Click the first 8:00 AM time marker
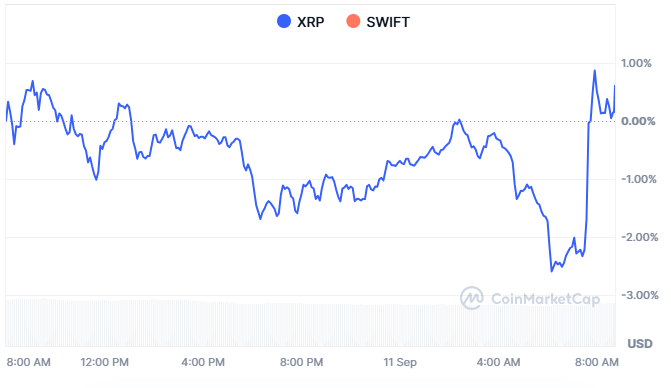This screenshot has height=388, width=671. pyautogui.click(x=28, y=362)
